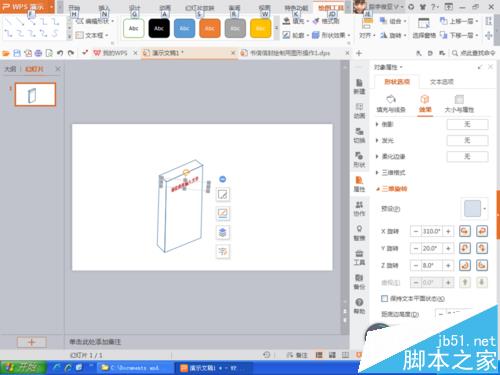Apply the white Abc shape style

[134, 28]
